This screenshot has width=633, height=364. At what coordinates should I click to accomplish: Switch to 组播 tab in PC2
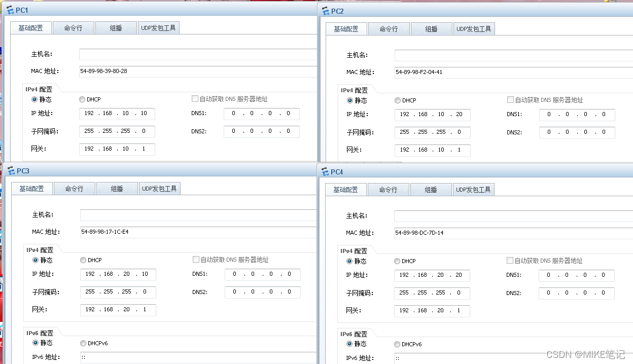coord(431,29)
